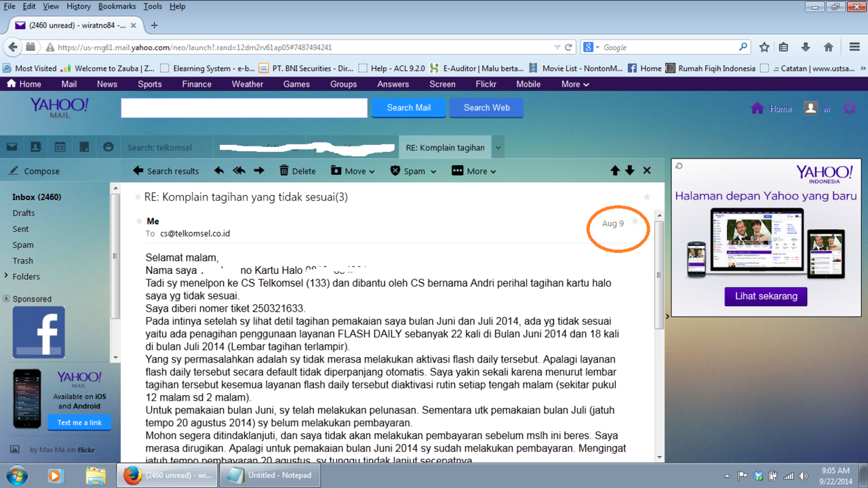Open the Firefox hamburger menu

[x=854, y=47]
